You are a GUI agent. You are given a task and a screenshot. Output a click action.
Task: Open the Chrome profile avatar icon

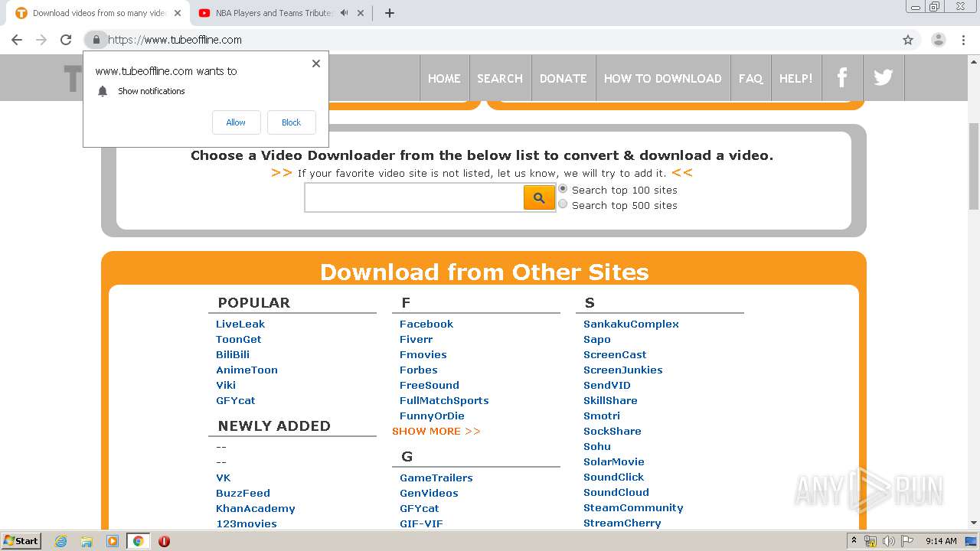[938, 40]
